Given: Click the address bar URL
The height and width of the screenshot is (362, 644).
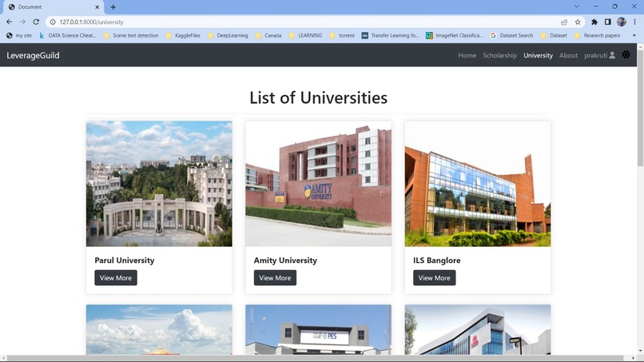Looking at the screenshot, I should [x=91, y=22].
